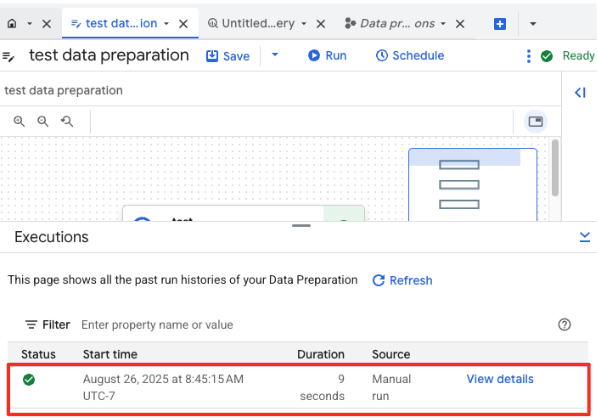Open View details link for execution
Viewport: 598px width, 420px height.
[500, 379]
